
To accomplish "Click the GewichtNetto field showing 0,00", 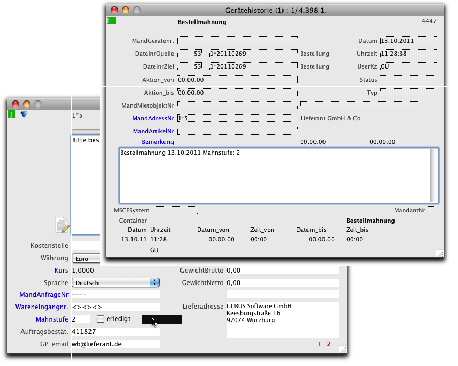I will pos(283,283).
